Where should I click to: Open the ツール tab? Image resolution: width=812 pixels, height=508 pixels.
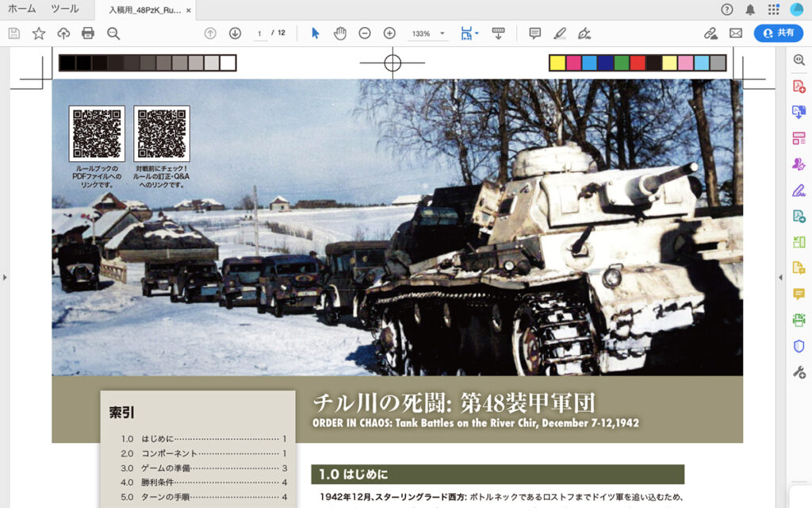[64, 9]
